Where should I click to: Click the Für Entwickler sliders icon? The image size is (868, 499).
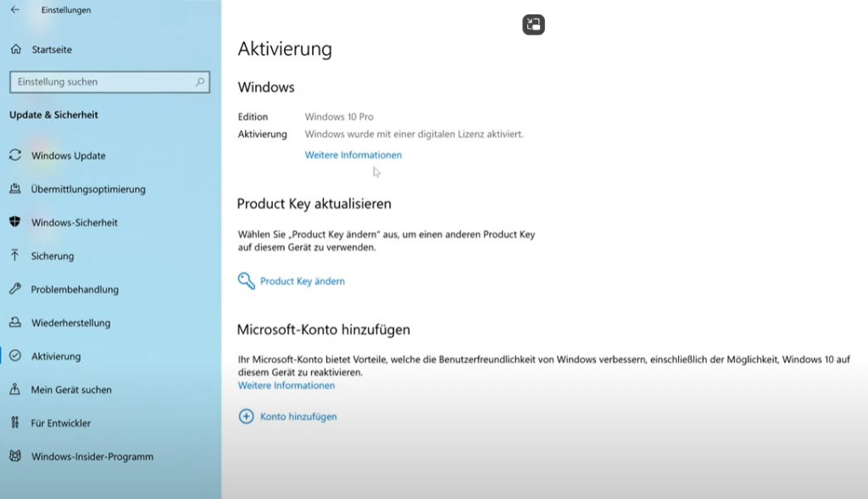[14, 423]
